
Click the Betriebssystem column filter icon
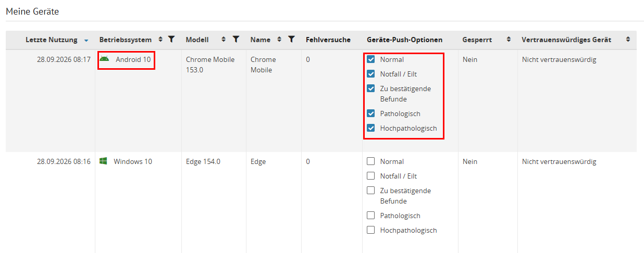point(171,40)
